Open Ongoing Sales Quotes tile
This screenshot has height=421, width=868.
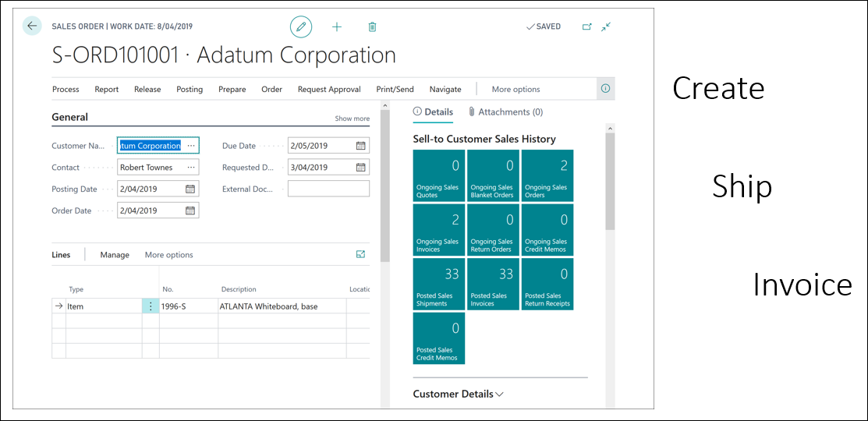(x=439, y=175)
